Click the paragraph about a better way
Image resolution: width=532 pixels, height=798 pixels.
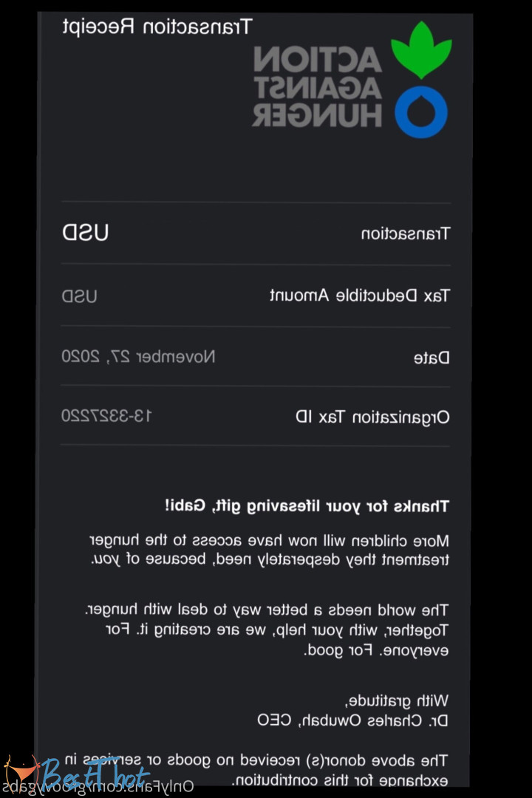pyautogui.click(x=266, y=630)
